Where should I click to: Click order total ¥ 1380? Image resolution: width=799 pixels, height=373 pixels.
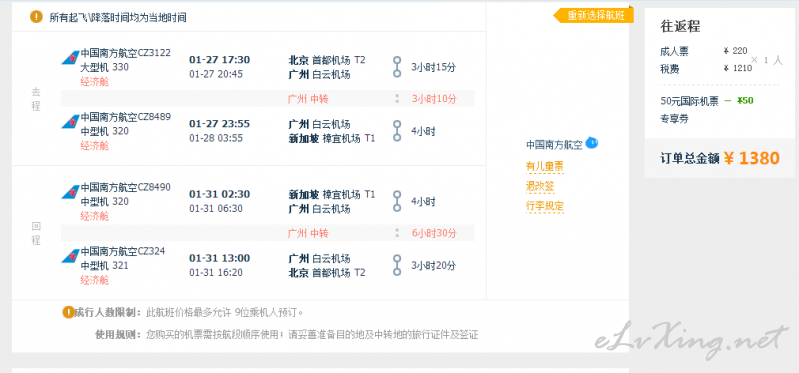coord(752,158)
